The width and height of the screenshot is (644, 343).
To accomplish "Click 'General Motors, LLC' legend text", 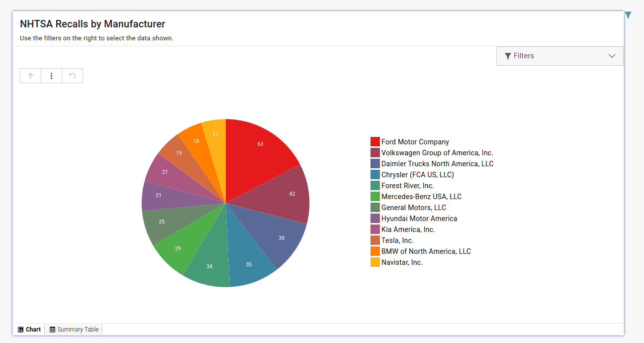I will coord(414,208).
